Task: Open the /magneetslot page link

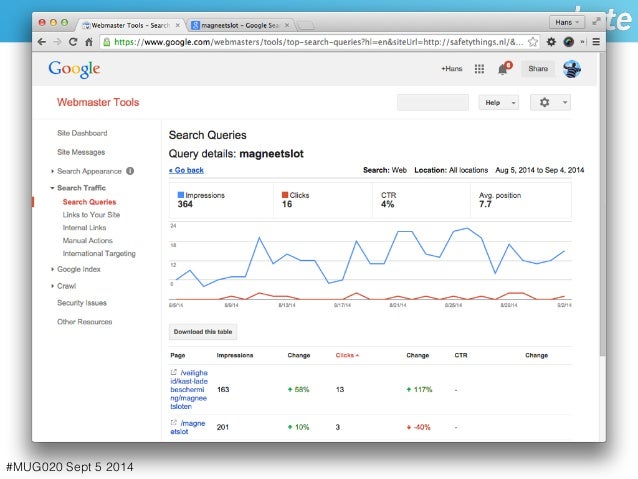Action: tap(188, 427)
